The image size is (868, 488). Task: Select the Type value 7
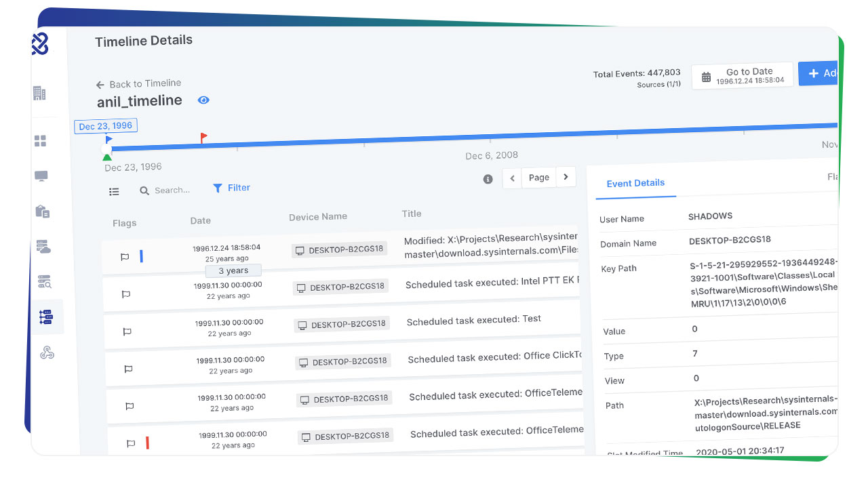(695, 353)
